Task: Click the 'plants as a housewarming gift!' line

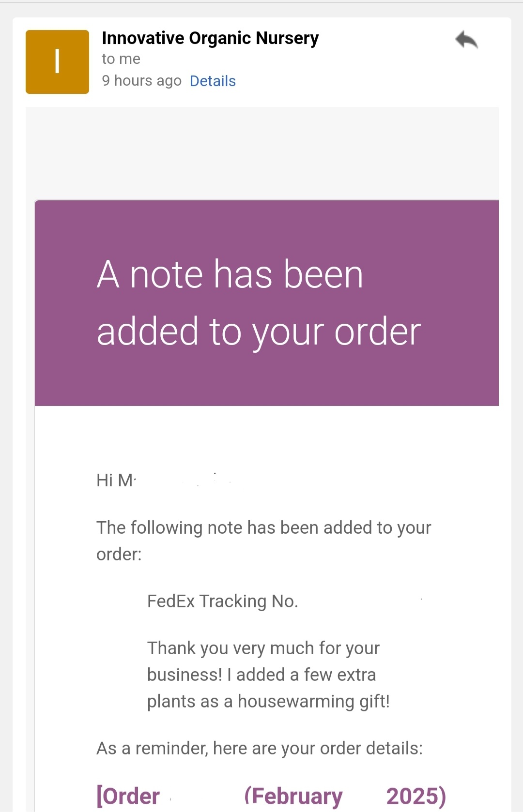Action: pos(268,701)
